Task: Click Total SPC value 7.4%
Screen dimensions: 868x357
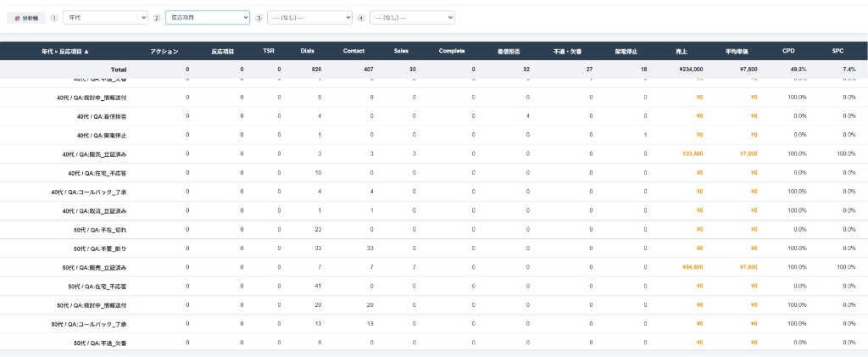Action: pos(849,70)
